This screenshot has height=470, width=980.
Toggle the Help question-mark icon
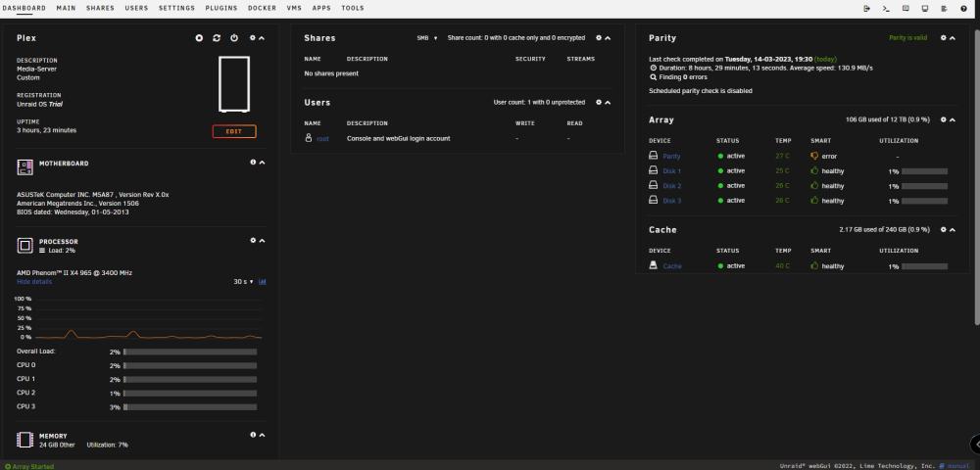click(963, 9)
